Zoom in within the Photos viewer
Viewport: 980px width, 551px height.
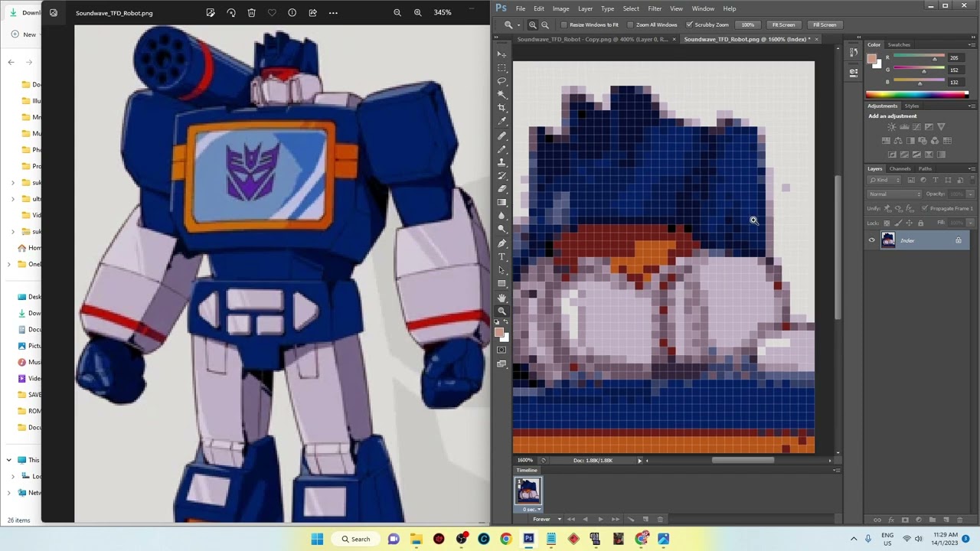[417, 13]
